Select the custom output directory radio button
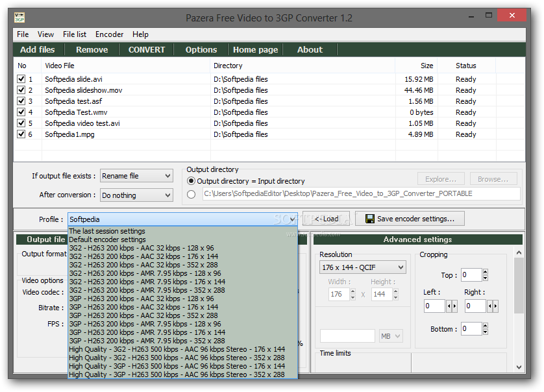 pos(191,194)
